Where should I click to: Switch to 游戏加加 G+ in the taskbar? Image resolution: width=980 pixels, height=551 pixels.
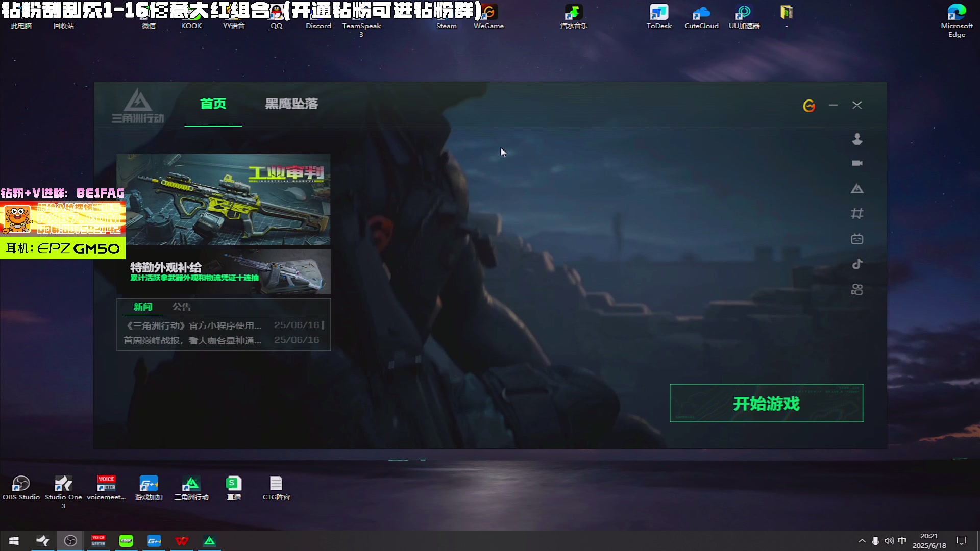click(154, 541)
